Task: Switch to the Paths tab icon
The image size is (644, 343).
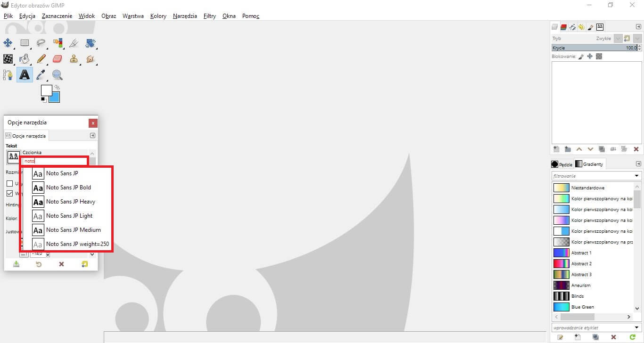Action: (572, 27)
